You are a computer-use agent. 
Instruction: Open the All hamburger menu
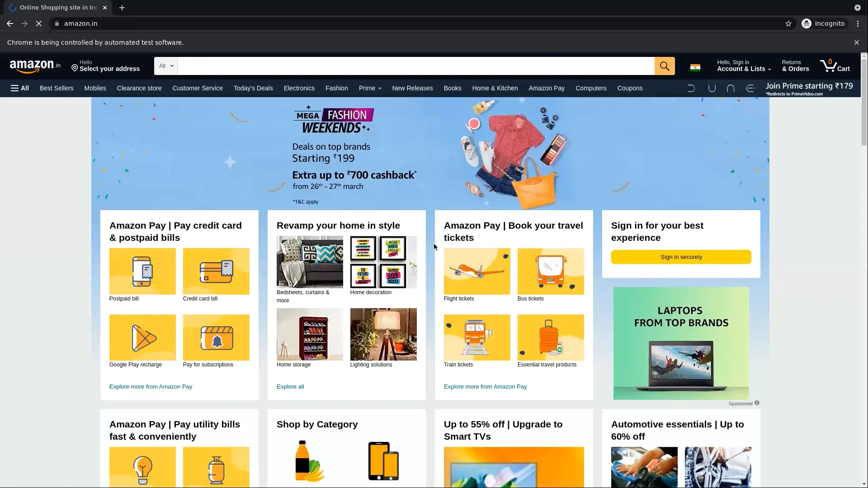point(20,88)
